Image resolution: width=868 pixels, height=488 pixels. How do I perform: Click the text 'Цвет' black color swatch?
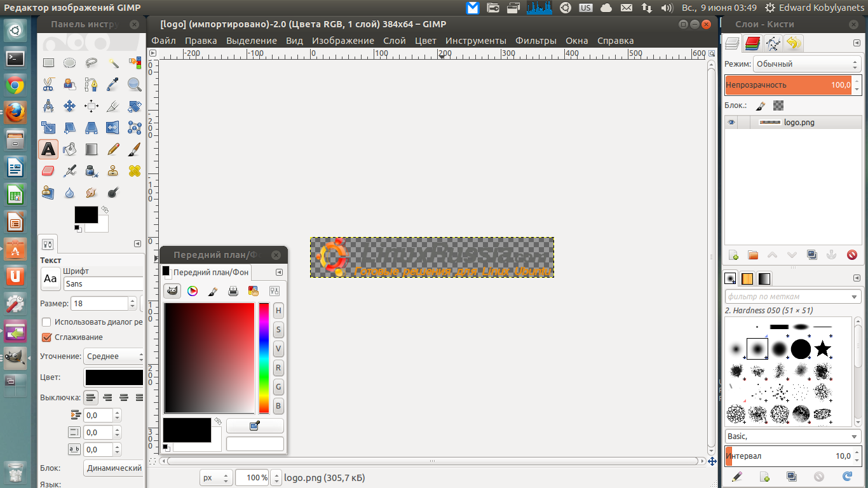tap(114, 377)
